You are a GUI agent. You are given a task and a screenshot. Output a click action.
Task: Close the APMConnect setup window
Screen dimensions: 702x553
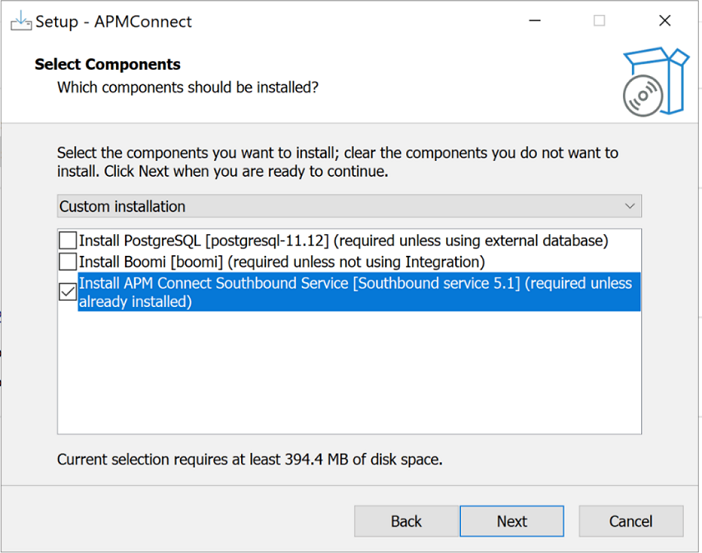[665, 21]
